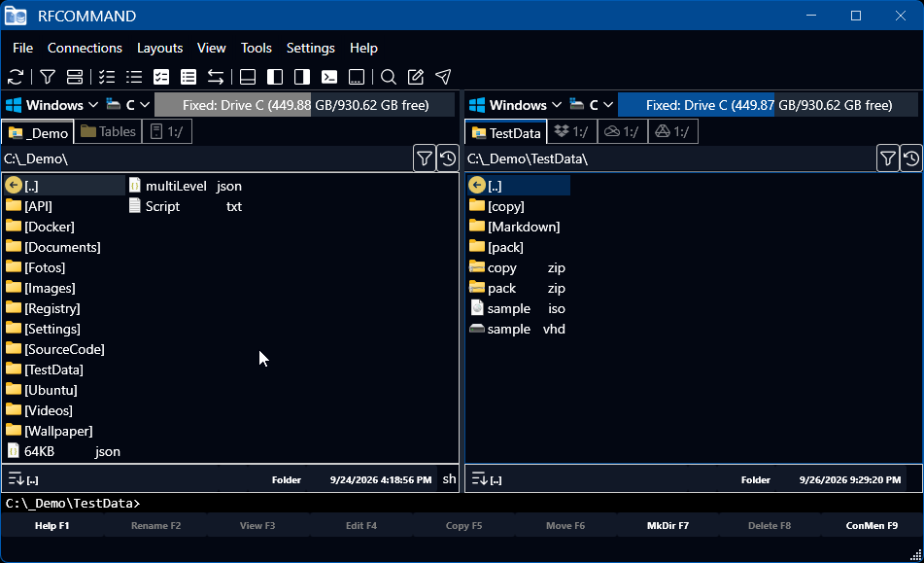Toggle the bottom panel layout icon
This screenshot has width=924, height=563.
coord(248,77)
